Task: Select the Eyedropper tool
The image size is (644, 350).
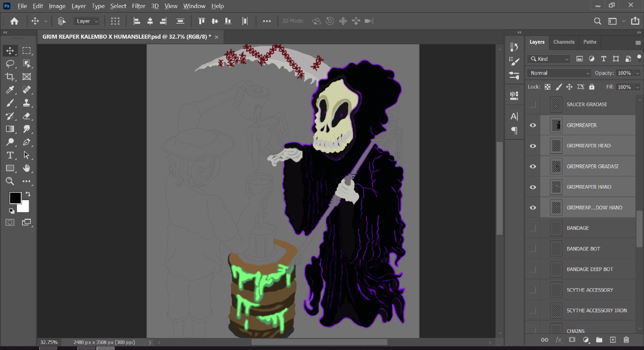Action: point(10,90)
